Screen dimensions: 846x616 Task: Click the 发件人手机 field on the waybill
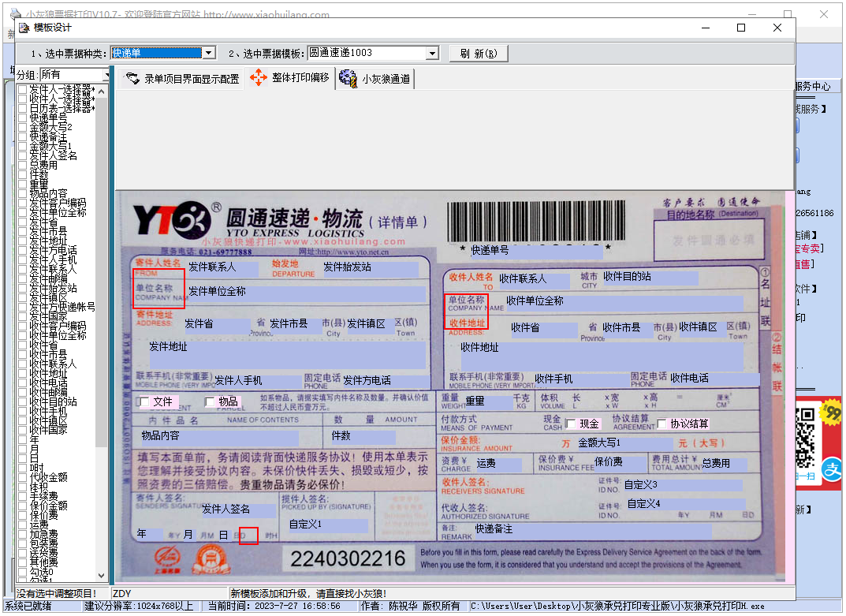258,381
